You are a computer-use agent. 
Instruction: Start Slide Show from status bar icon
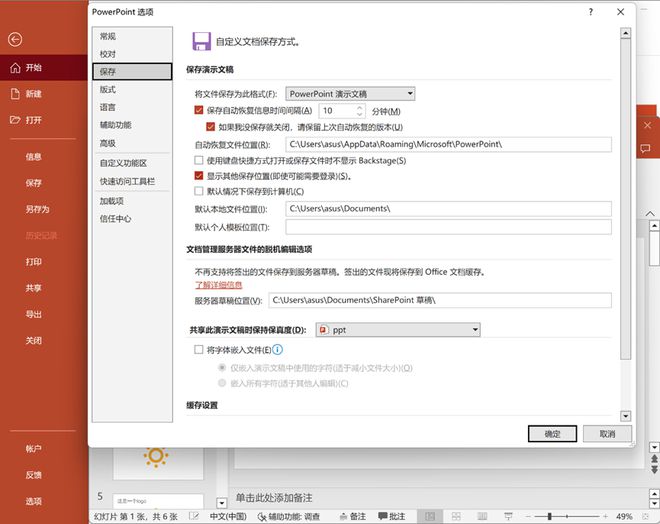(x=508, y=516)
